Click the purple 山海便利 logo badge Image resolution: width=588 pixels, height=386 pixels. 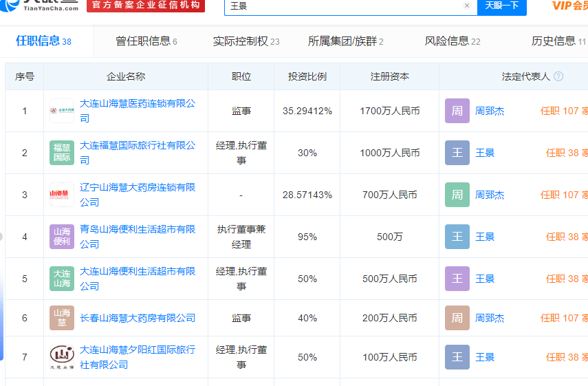(x=62, y=237)
